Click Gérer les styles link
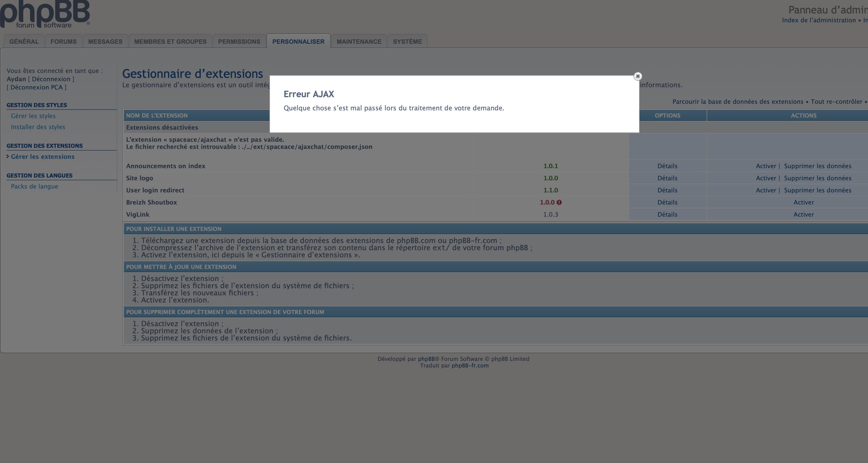The height and width of the screenshot is (463, 868). click(x=33, y=116)
